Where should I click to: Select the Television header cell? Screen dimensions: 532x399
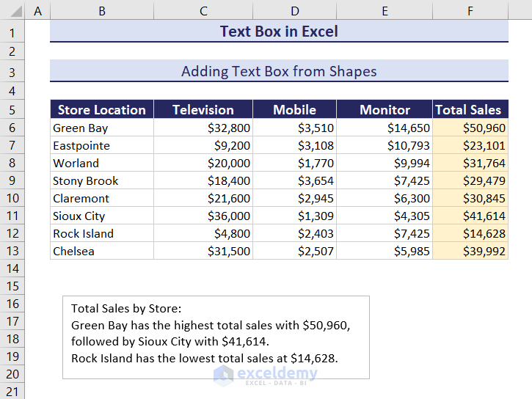pos(203,110)
